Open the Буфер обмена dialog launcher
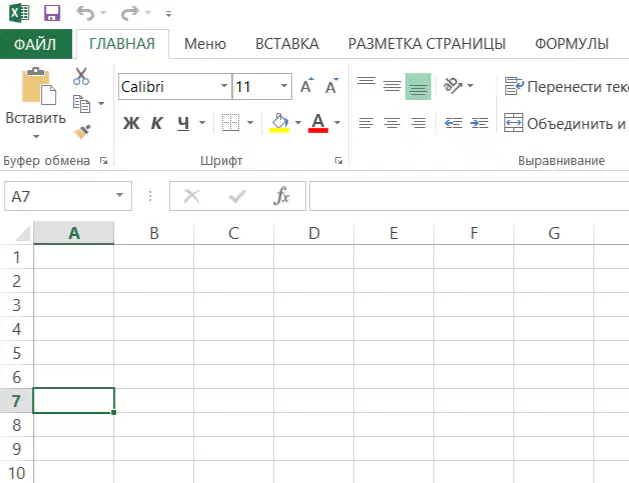 click(x=104, y=161)
